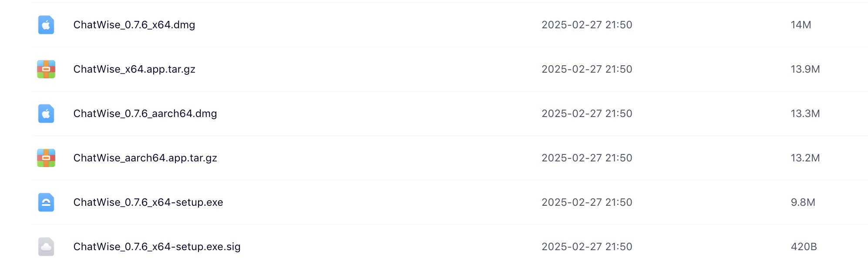This screenshot has width=868, height=268.
Task: Click the installer icon for ChatWise_0.7.6_x64-setup.exe
Action: point(46,202)
